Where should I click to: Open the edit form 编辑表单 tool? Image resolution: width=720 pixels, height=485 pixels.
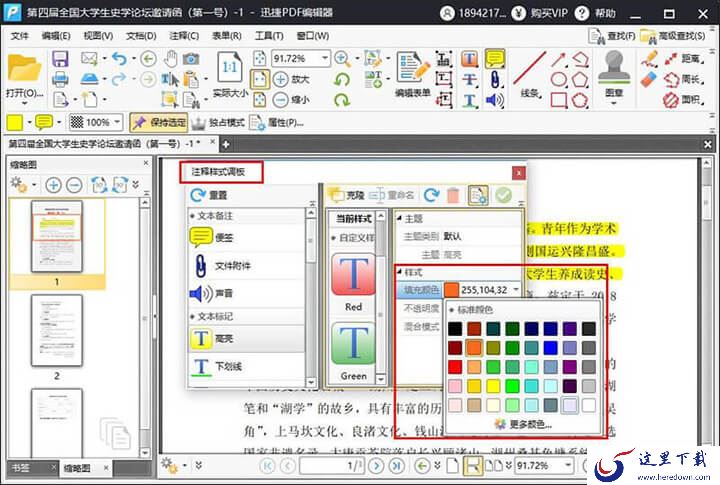click(x=413, y=75)
